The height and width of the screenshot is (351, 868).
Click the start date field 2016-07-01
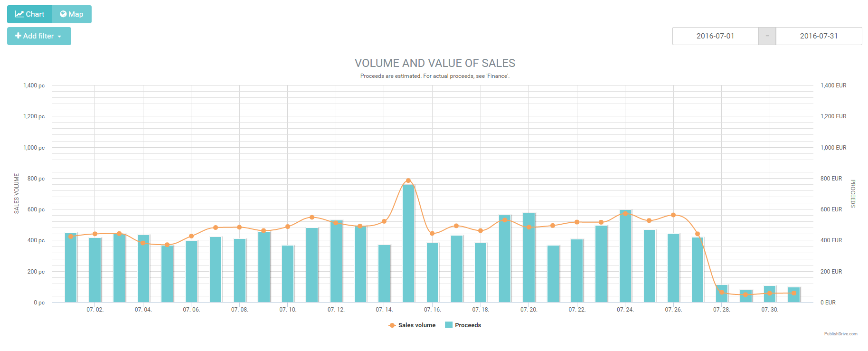tap(715, 36)
